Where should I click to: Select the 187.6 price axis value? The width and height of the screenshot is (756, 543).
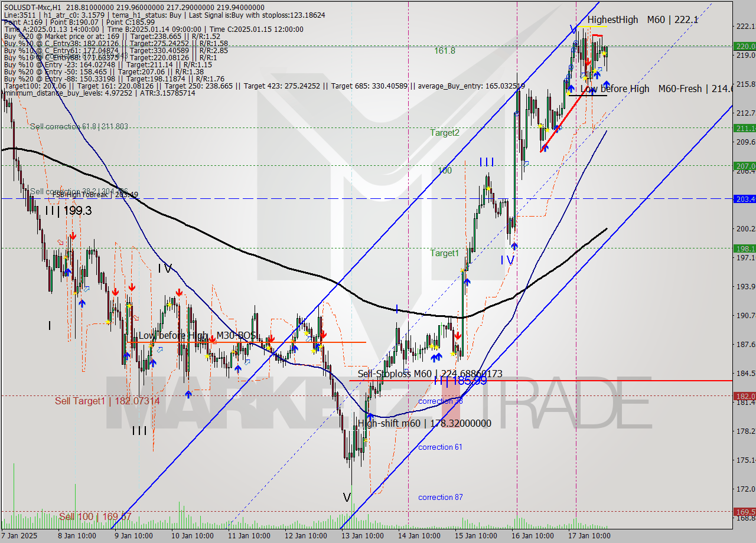[x=745, y=344]
